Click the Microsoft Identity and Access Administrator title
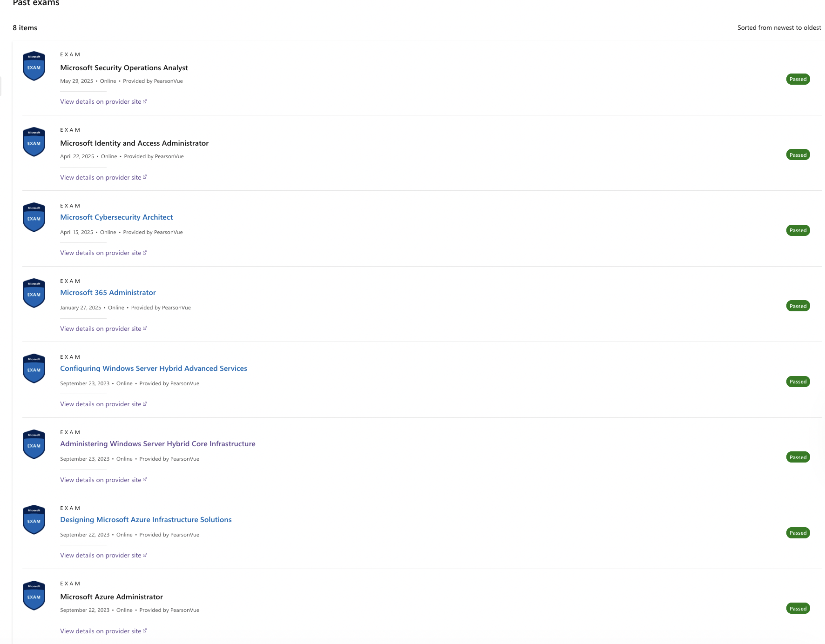The height and width of the screenshot is (644, 825). point(134,143)
